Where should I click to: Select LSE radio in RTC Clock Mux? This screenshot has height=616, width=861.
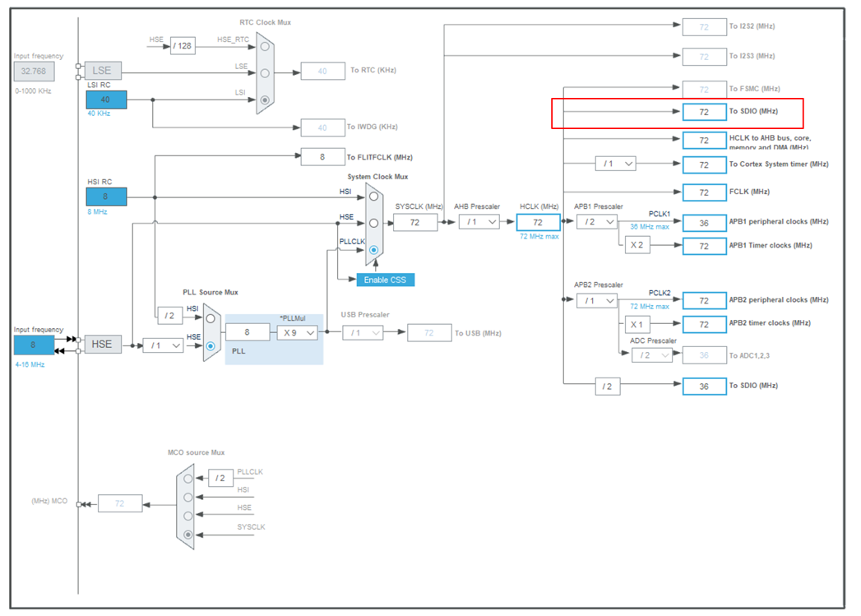click(x=265, y=72)
